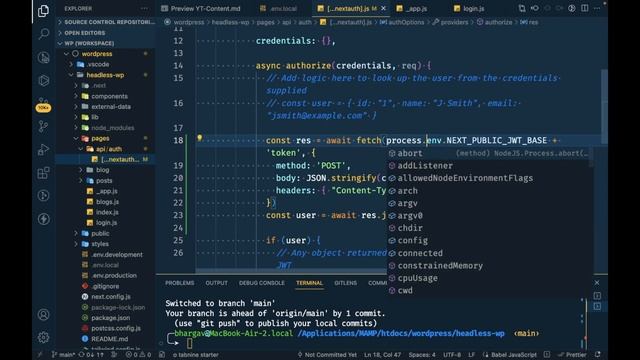Open Explorer Views and More Actions ellipsis

click(144, 8)
